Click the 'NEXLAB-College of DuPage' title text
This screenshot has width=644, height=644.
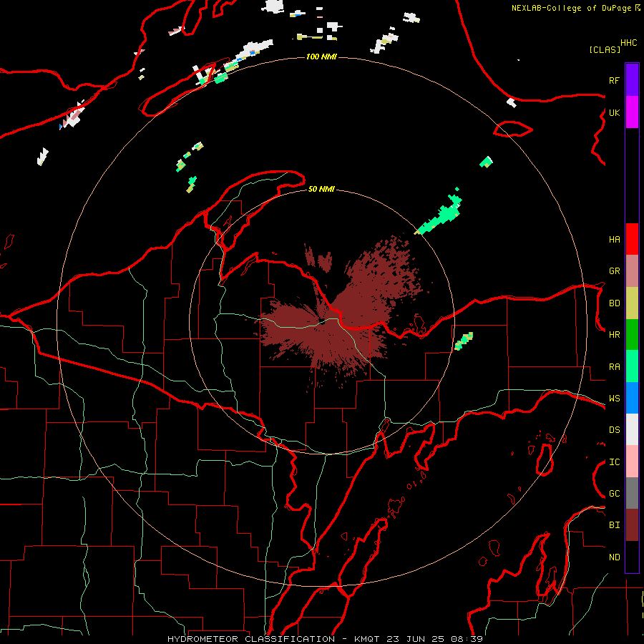(x=572, y=8)
